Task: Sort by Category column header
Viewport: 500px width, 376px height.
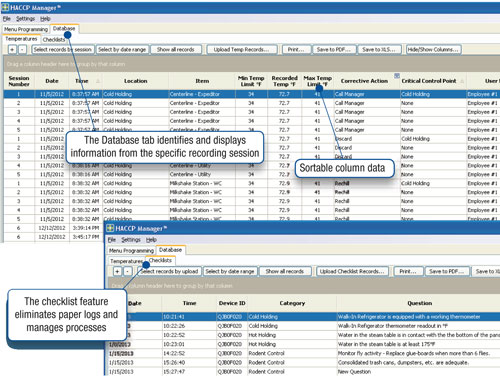Action: pyautogui.click(x=292, y=303)
